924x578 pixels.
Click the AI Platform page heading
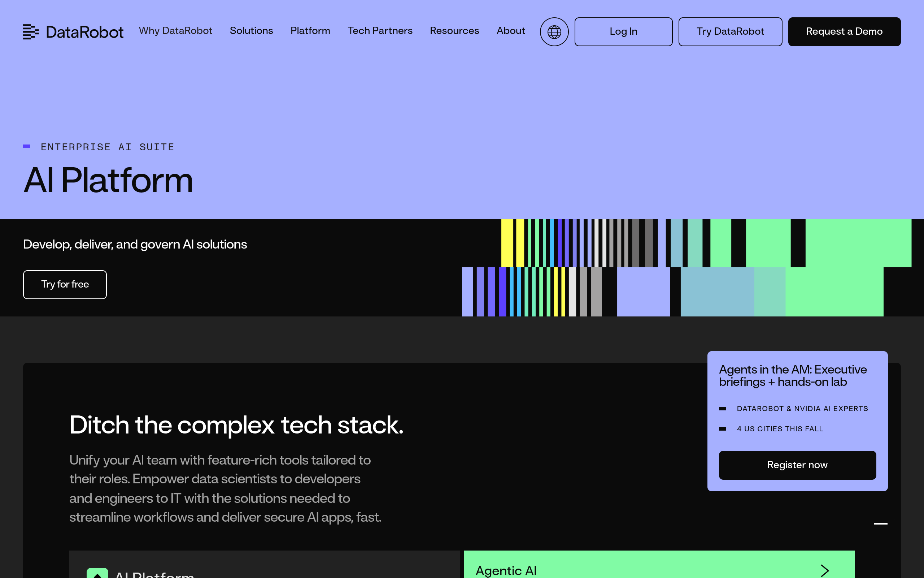(108, 180)
